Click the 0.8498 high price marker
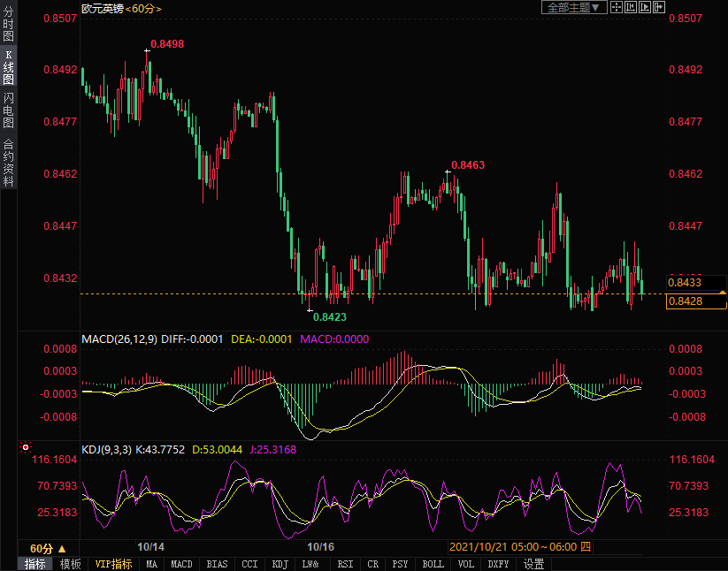Viewport: 728px width, 571px height. tap(166, 43)
